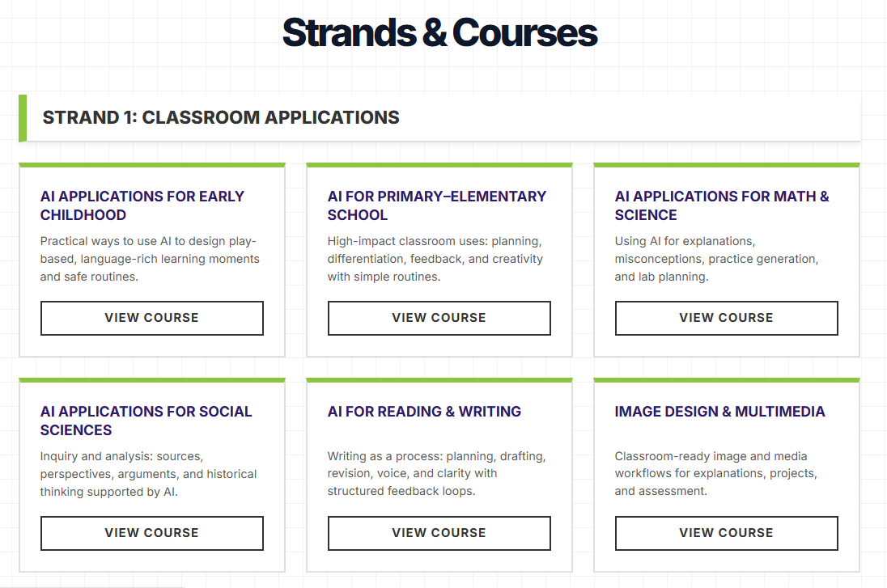Click the Early Childhood card description text
Screen dimensions: 887x588
(x=150, y=258)
